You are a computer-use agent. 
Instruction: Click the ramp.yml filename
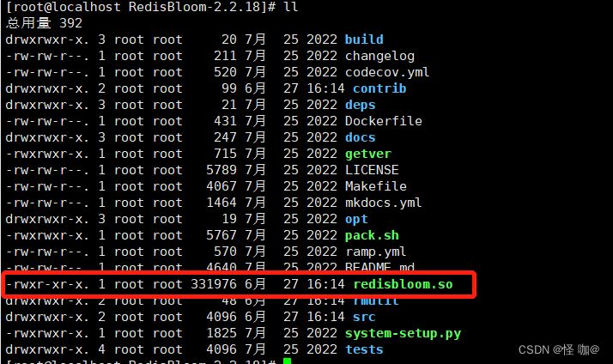(375, 252)
